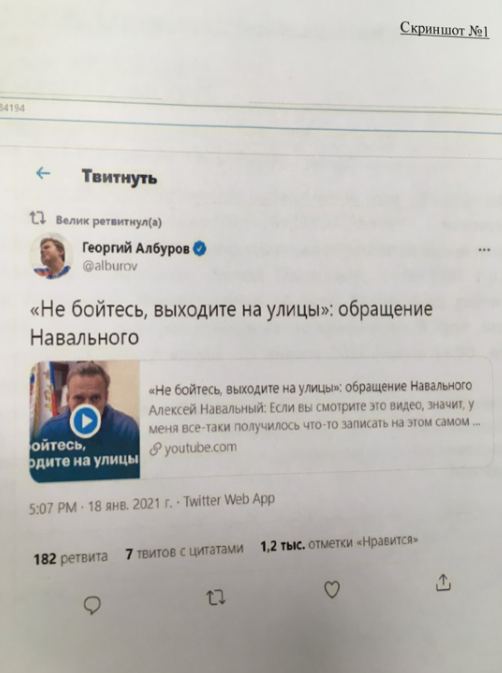Image resolution: width=502 pixels, height=673 pixels.
Task: Click the retweet icon below the tweet
Action: pos(216,597)
